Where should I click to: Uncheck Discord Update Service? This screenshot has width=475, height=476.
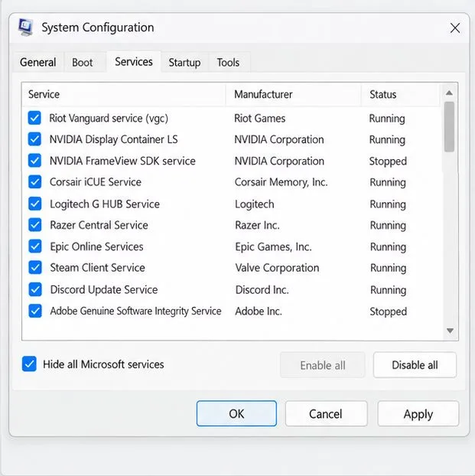(x=35, y=289)
